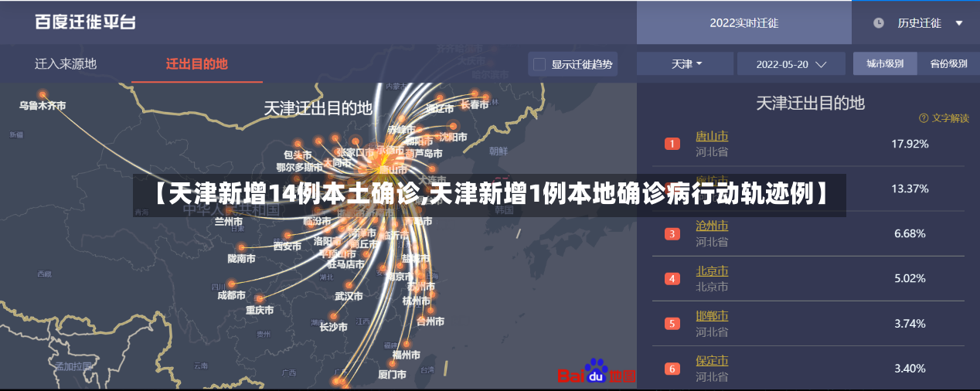Open the 沧州市 link in ranking
This screenshot has width=980, height=391.
point(712,226)
